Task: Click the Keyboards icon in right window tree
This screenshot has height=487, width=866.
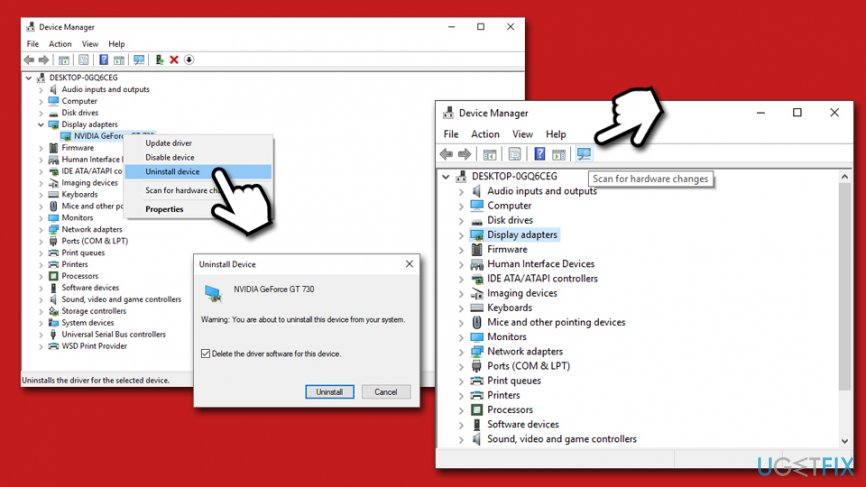Action: pyautogui.click(x=477, y=308)
